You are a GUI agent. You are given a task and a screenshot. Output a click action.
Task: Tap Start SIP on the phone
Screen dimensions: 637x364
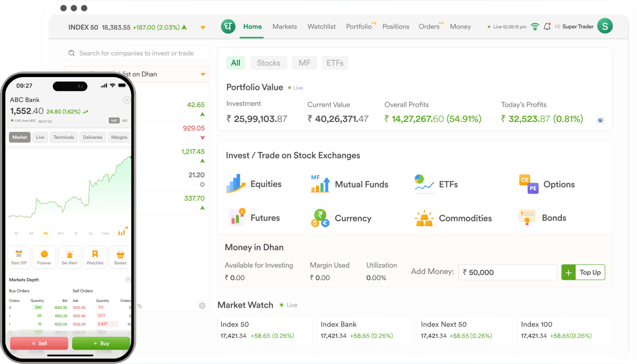click(19, 257)
